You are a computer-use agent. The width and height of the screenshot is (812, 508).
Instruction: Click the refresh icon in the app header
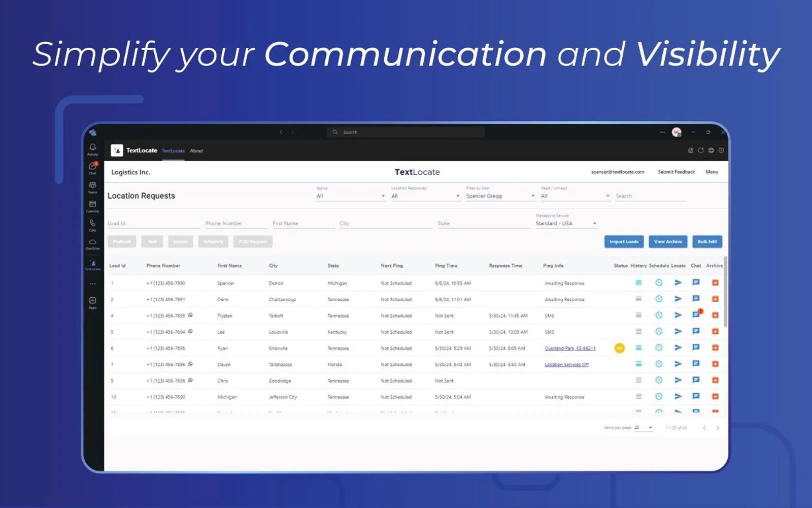pos(701,150)
